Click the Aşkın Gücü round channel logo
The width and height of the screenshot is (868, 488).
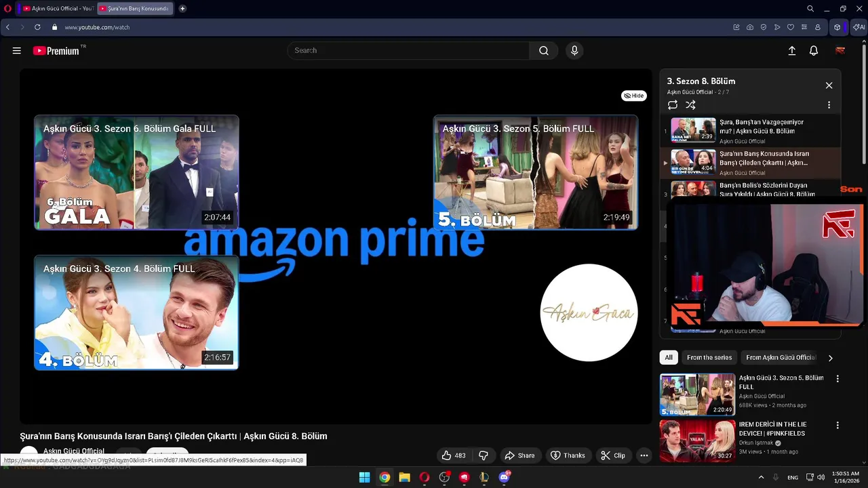(589, 312)
